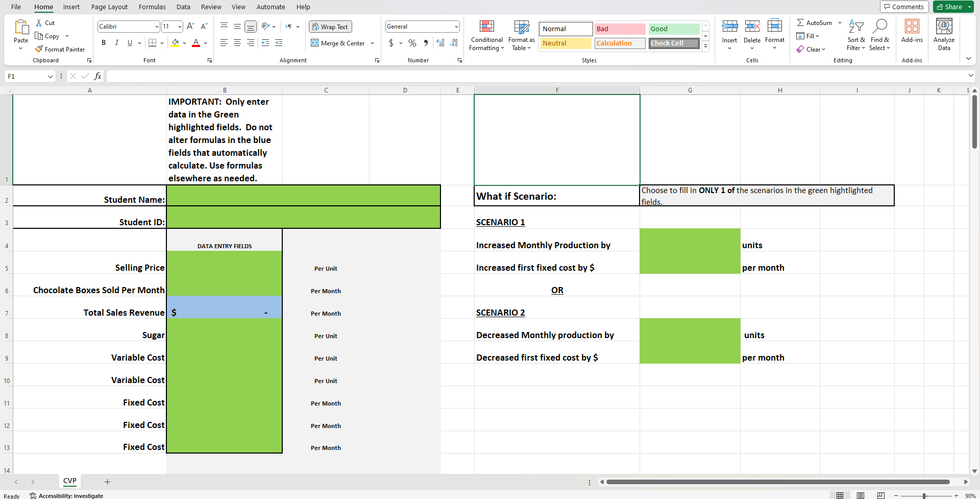Open Format as Table gallery
This screenshot has height=499, width=980.
coord(522,36)
